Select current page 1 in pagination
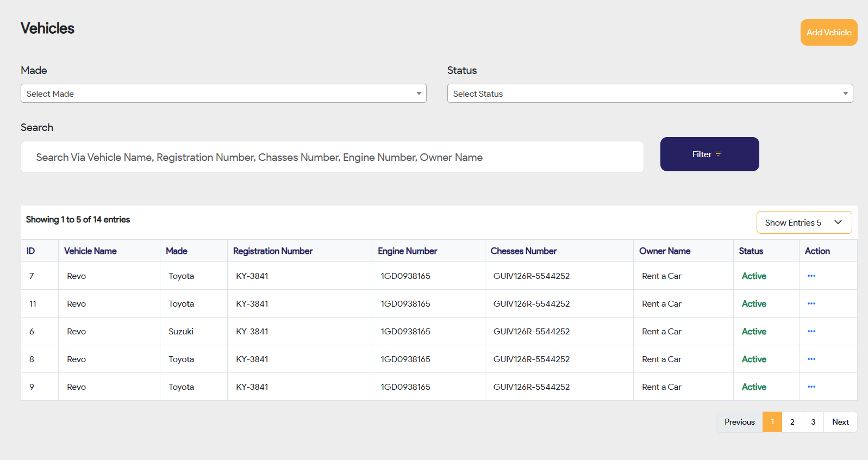The height and width of the screenshot is (460, 868). point(772,422)
